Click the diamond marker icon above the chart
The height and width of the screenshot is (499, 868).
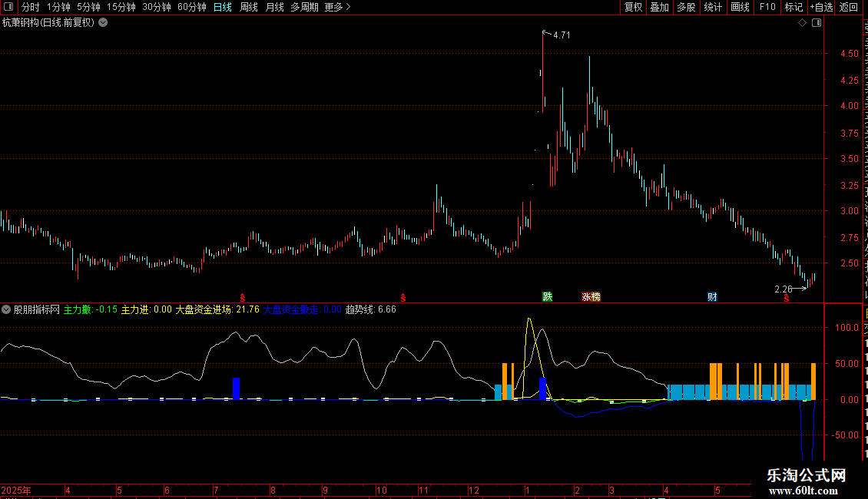tap(802, 23)
